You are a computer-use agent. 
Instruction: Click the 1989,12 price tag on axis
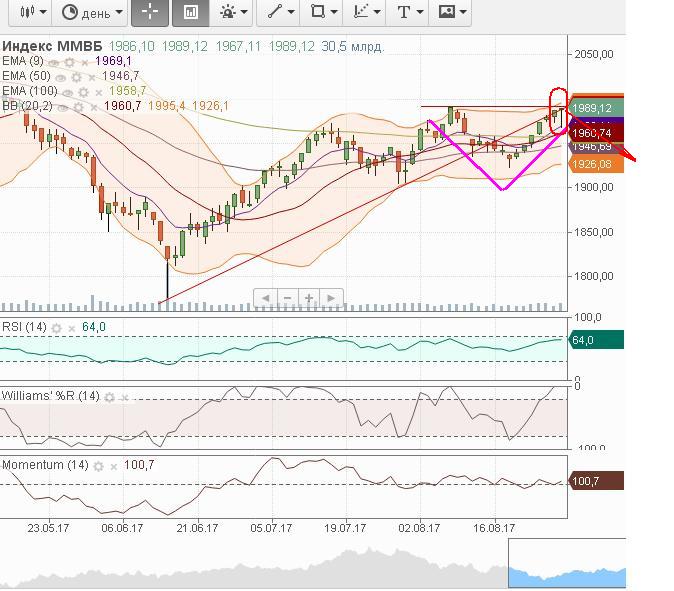pos(596,108)
